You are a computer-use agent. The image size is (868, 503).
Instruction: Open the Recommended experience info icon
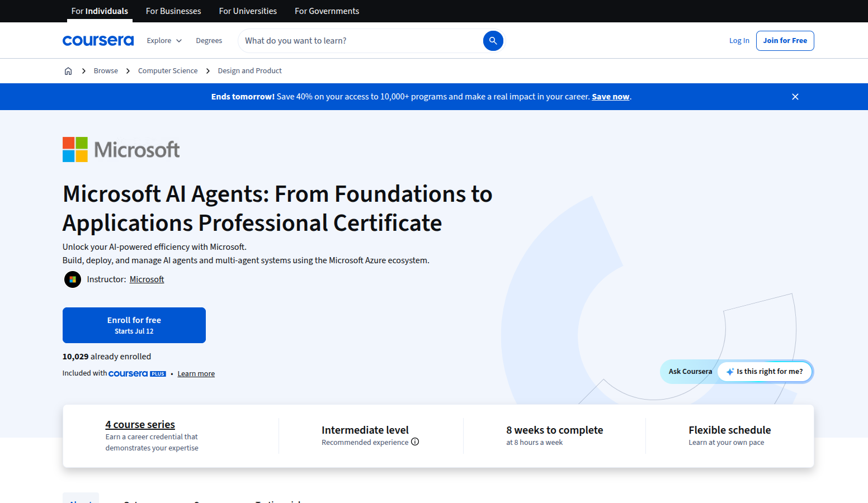coord(415,442)
